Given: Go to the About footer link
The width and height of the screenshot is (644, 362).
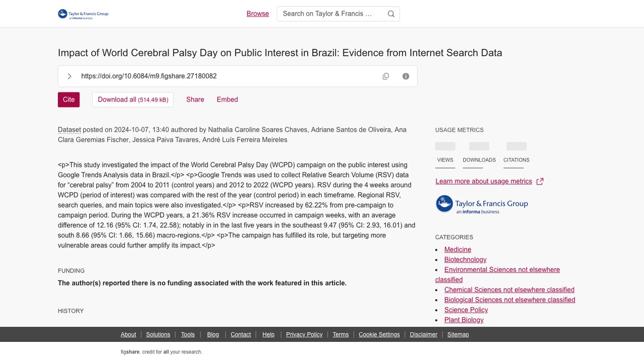Looking at the screenshot, I should [x=128, y=334].
